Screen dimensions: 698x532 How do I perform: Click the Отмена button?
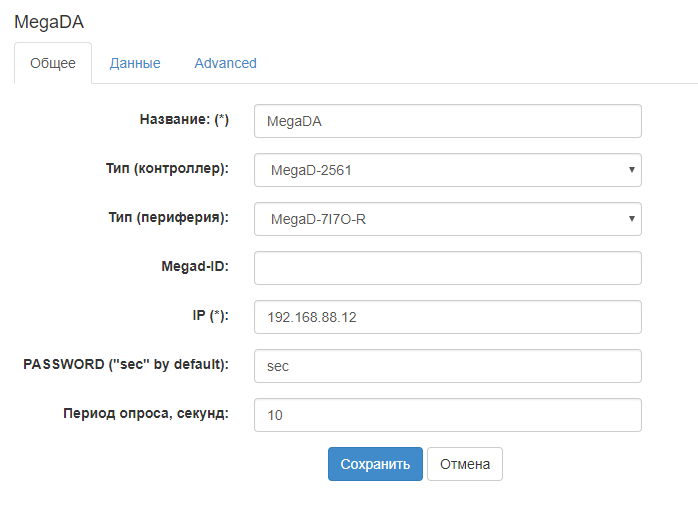[464, 464]
